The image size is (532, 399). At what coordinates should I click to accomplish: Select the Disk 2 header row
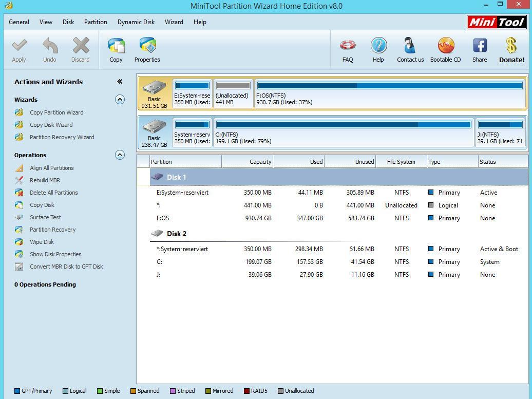[x=339, y=234]
